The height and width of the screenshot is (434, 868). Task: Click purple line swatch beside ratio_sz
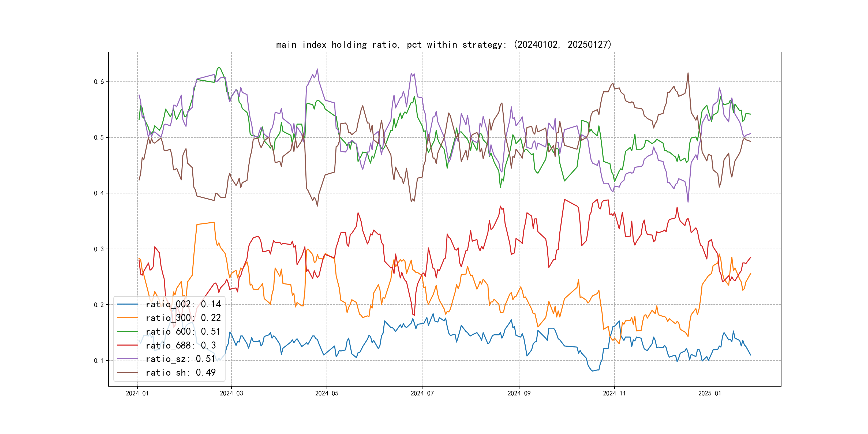coord(128,359)
